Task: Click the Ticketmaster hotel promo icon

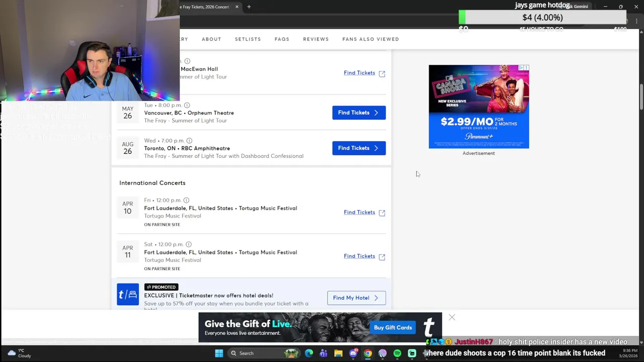Action: 128,295
